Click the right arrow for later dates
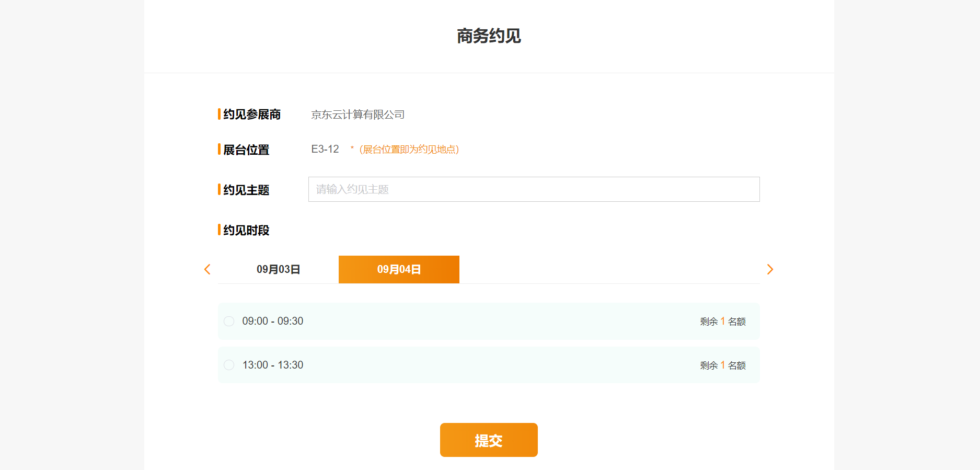The height and width of the screenshot is (470, 980). (769, 269)
